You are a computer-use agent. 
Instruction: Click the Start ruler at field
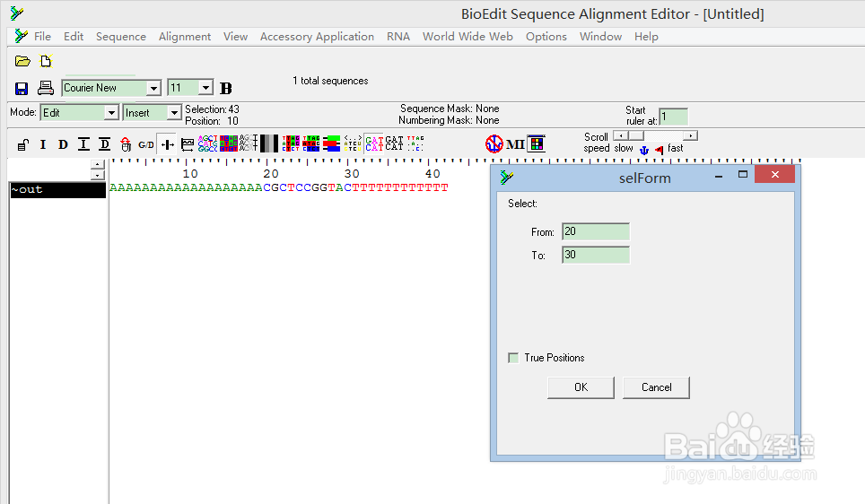pos(674,117)
